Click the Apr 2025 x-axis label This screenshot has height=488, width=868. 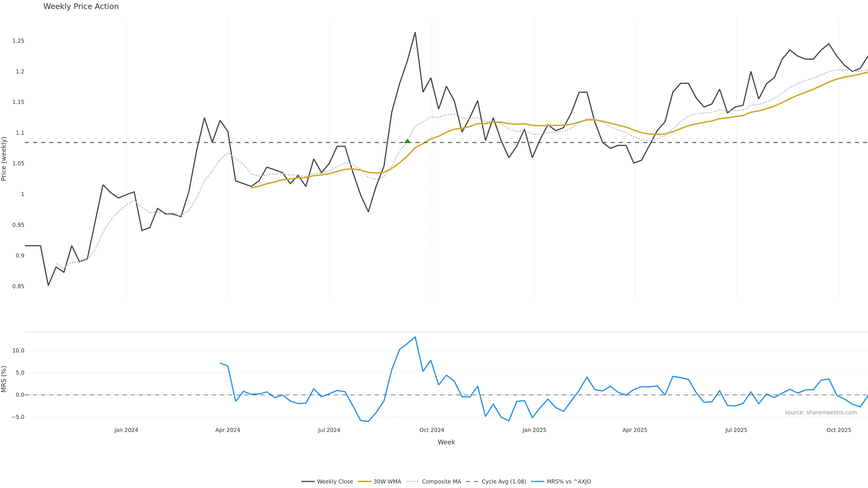[x=634, y=430]
